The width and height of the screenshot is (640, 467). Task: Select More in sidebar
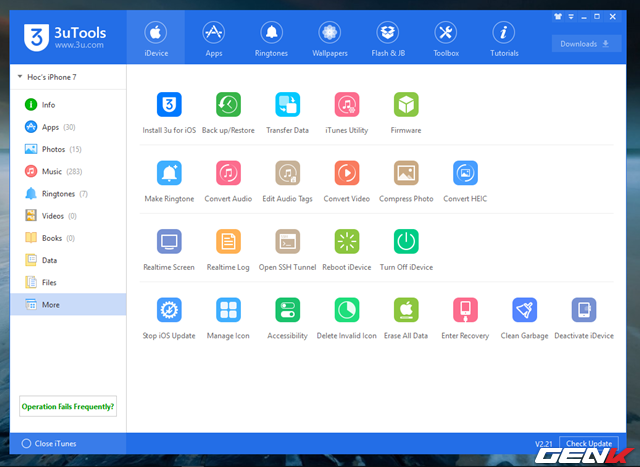[68, 305]
